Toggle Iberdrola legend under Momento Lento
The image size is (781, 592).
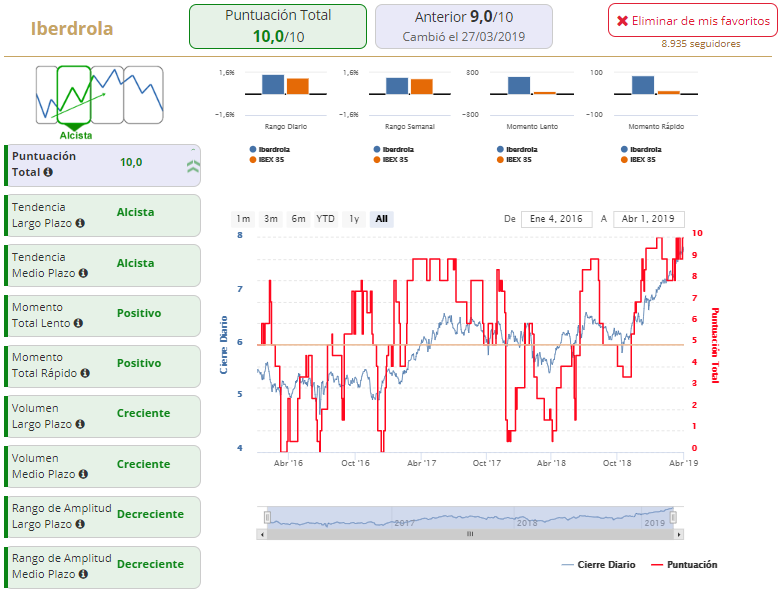click(x=517, y=149)
